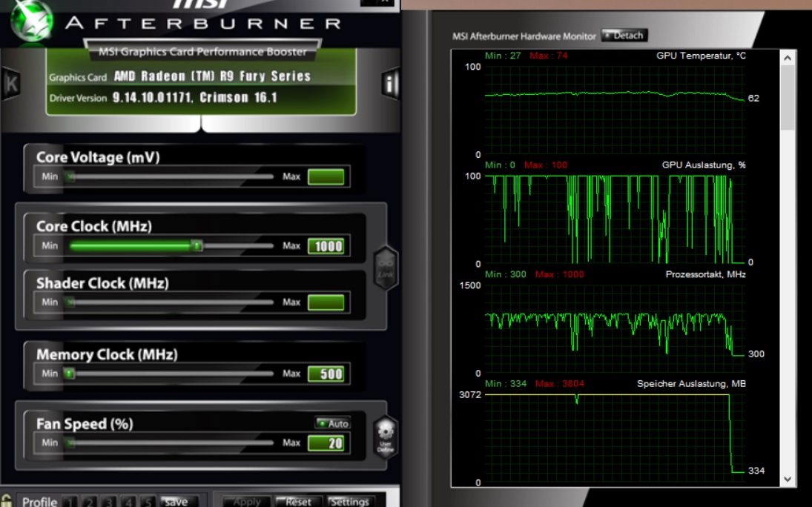
Task: Click the Fan Speed slider track
Action: click(171, 443)
